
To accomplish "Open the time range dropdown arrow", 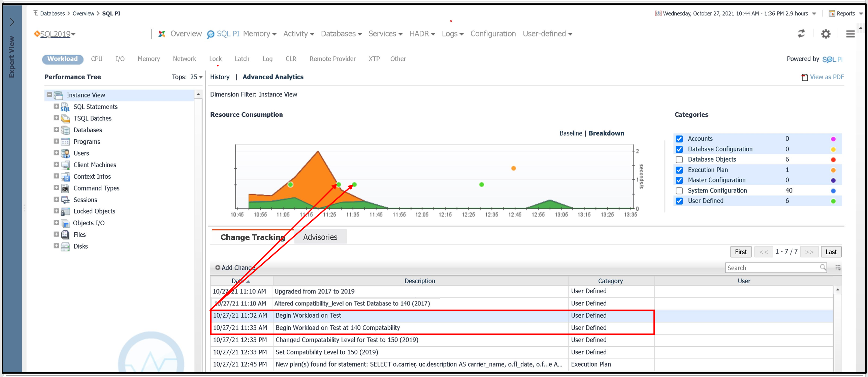I will point(814,14).
